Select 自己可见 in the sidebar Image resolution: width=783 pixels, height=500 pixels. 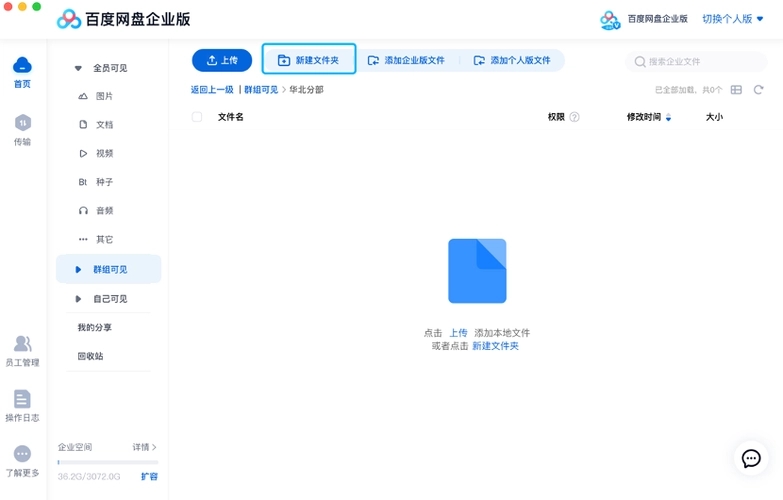pyautogui.click(x=108, y=299)
